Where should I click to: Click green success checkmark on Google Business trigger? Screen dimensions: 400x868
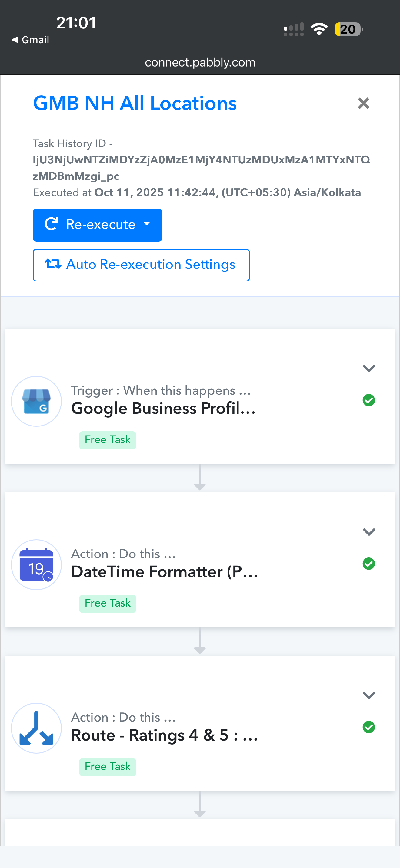(368, 400)
